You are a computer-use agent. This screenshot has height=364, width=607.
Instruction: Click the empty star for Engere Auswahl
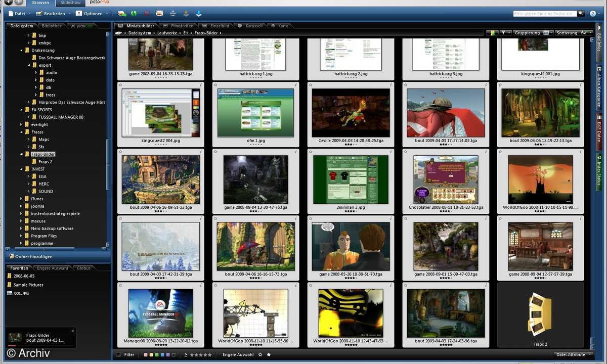click(x=260, y=355)
